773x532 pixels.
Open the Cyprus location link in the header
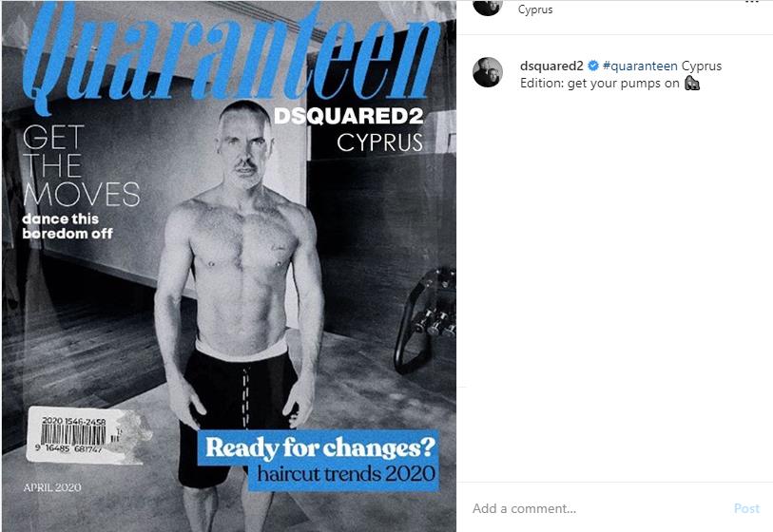pos(535,9)
